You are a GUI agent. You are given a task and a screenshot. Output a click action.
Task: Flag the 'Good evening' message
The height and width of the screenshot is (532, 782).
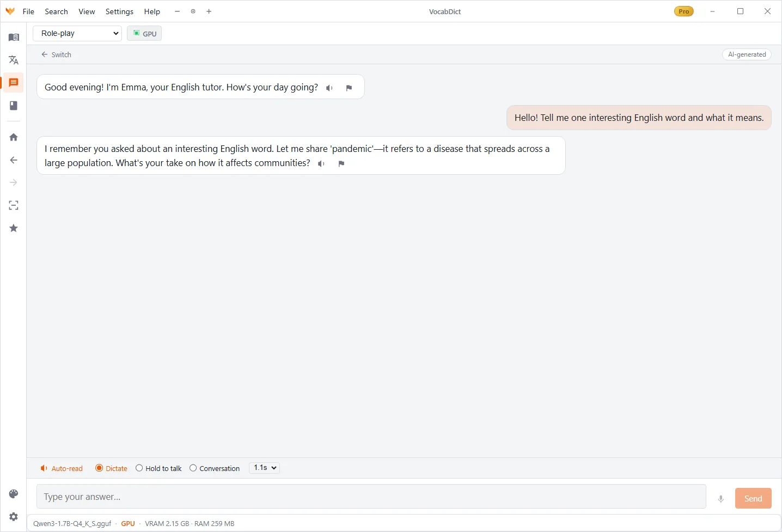tap(349, 88)
